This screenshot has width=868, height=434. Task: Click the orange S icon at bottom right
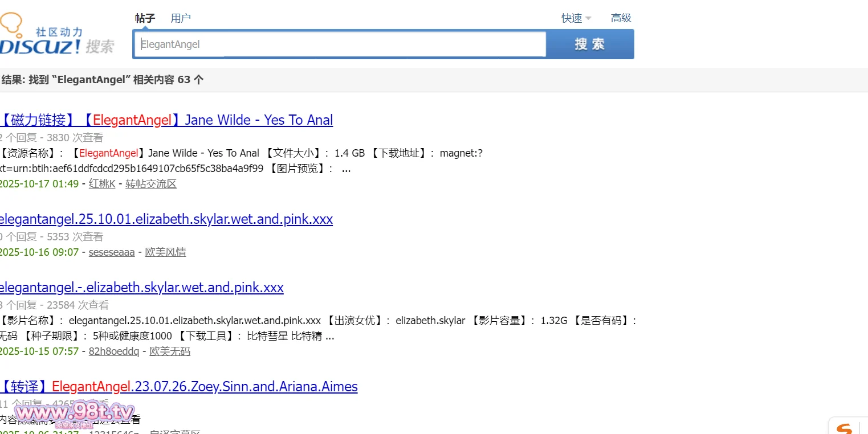point(845,427)
